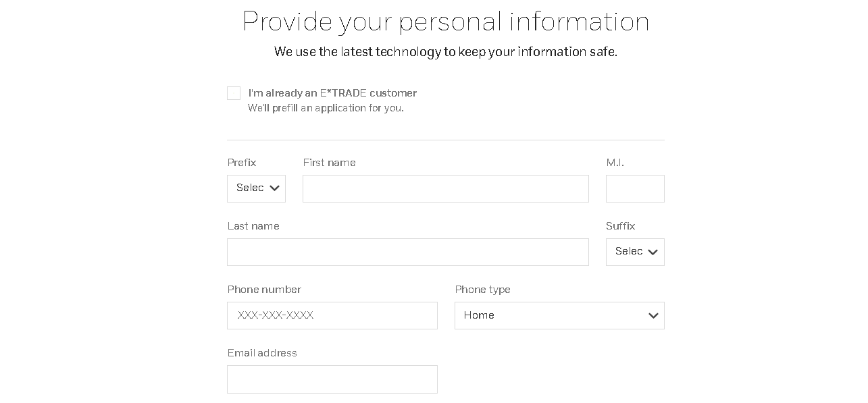Click the "Phone number" label
The height and width of the screenshot is (403, 868).
(x=264, y=290)
